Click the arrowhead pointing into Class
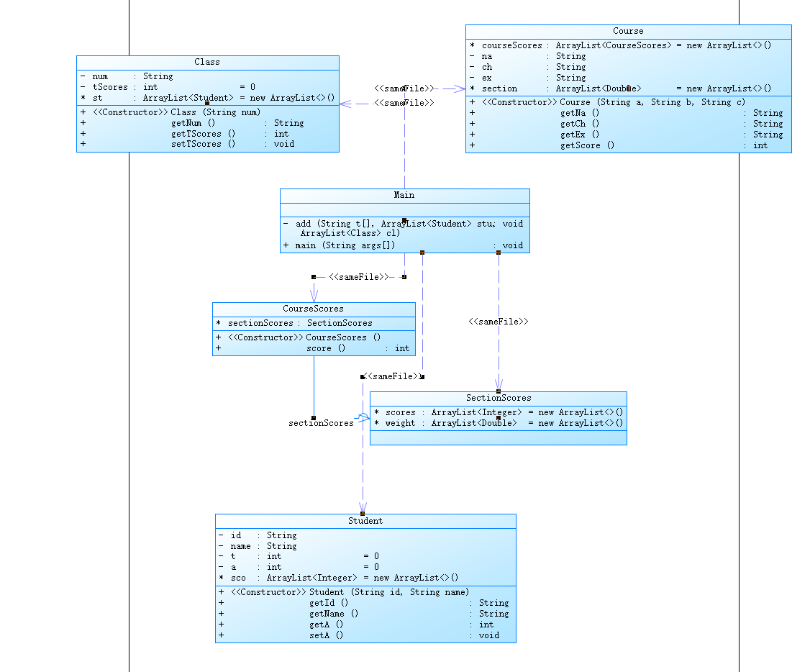The height and width of the screenshot is (672, 810). tap(345, 104)
